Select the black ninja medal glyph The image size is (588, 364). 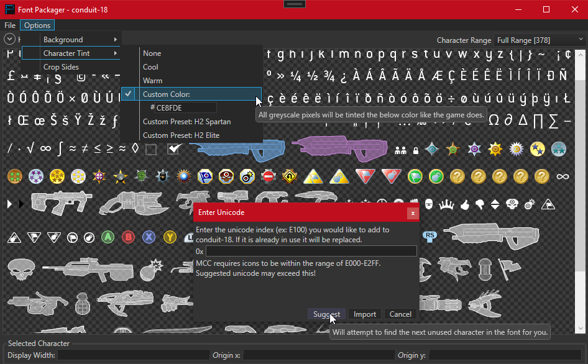162,176
